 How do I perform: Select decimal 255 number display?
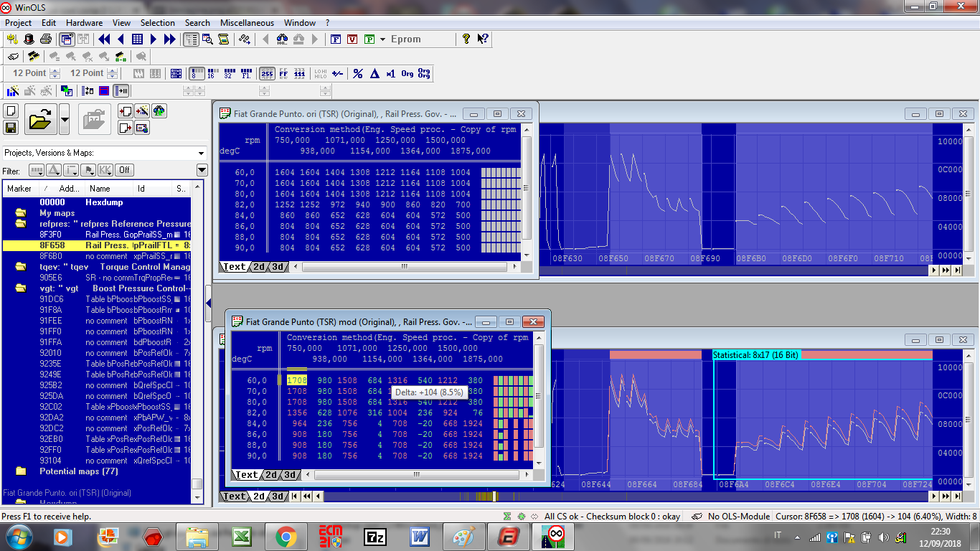(267, 73)
